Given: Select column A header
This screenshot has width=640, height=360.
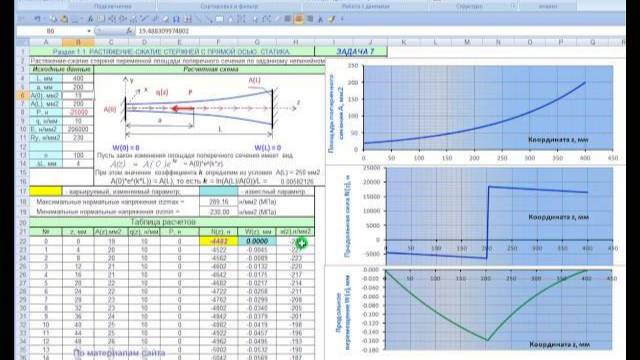Looking at the screenshot, I should [x=46, y=42].
